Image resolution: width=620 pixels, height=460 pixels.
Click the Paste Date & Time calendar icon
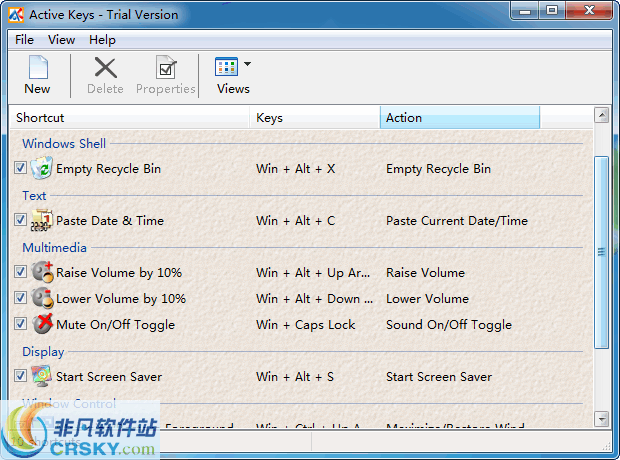coord(42,220)
